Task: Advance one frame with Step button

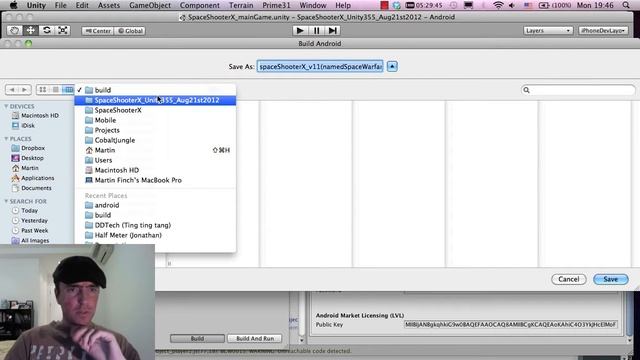Action: (333, 31)
